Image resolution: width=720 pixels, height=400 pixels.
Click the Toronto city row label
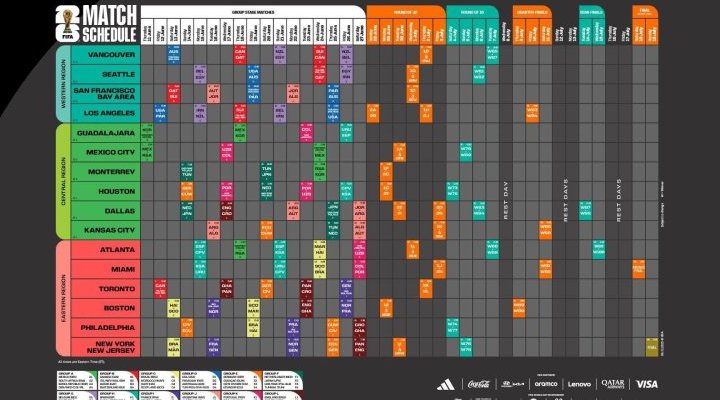click(x=105, y=289)
